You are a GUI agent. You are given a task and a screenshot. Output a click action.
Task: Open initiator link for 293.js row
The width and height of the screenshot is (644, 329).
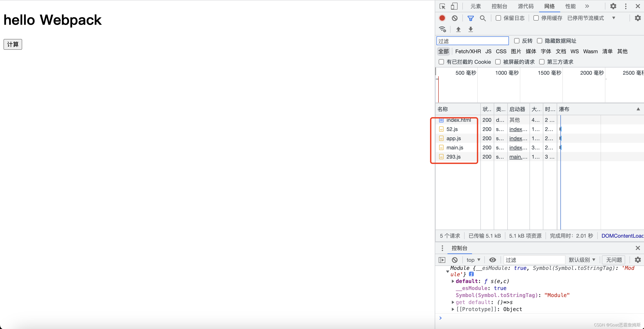point(518,157)
